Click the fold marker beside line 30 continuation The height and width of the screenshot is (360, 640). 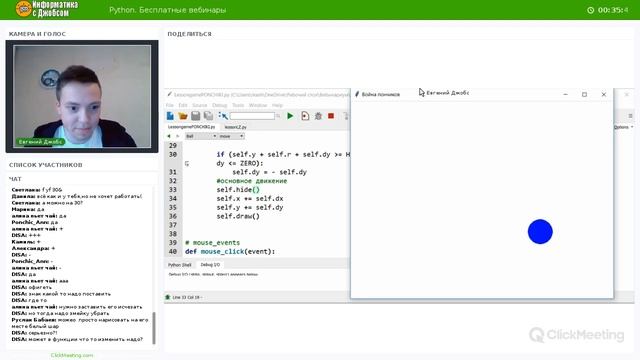pos(187,164)
